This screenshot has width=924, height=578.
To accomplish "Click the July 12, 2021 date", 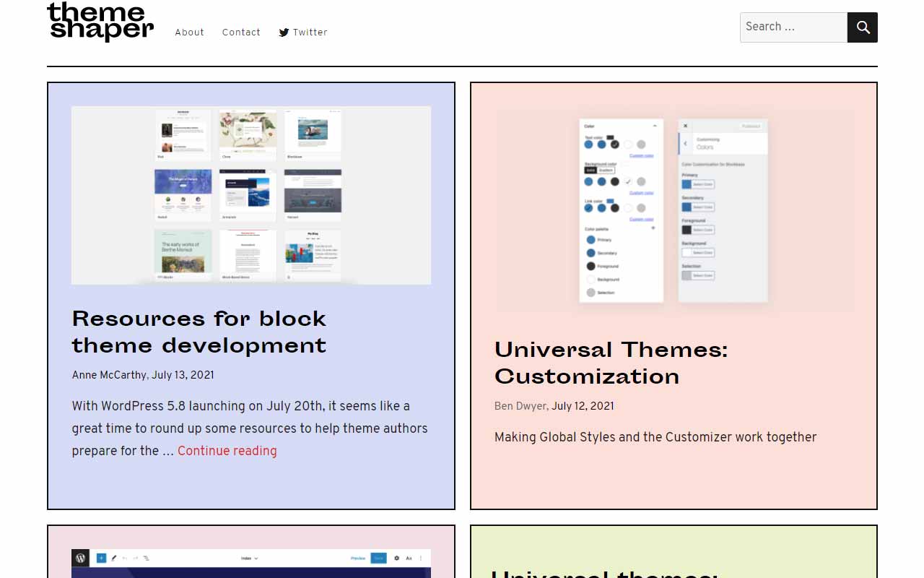I will pos(583,406).
